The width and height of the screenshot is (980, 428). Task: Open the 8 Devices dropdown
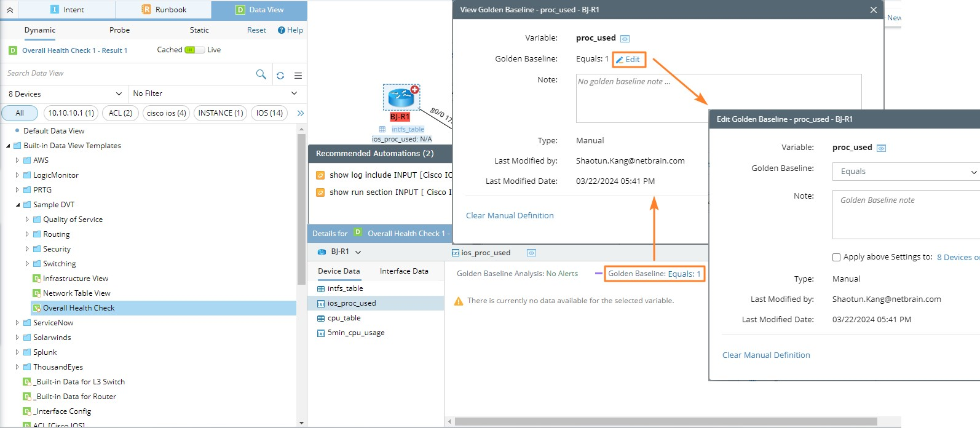[65, 93]
